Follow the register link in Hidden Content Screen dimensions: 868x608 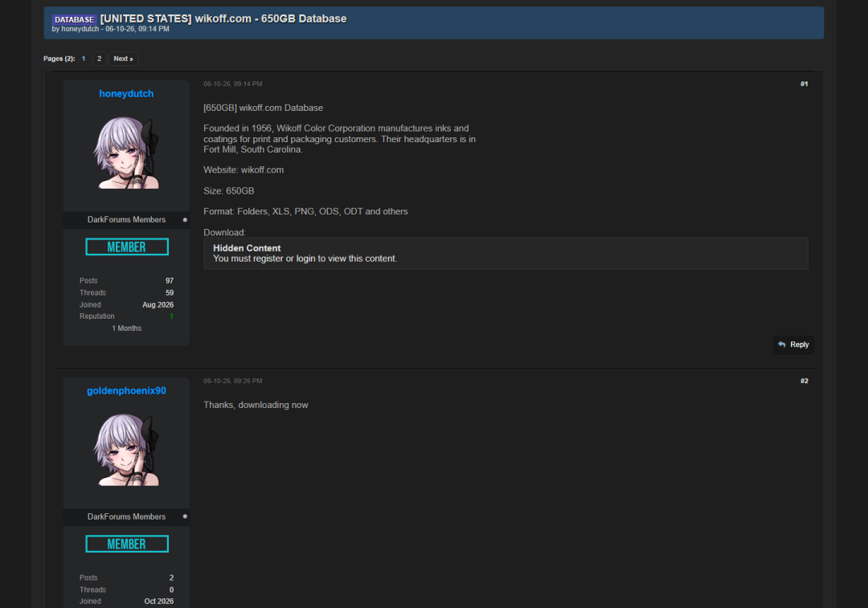[268, 259]
